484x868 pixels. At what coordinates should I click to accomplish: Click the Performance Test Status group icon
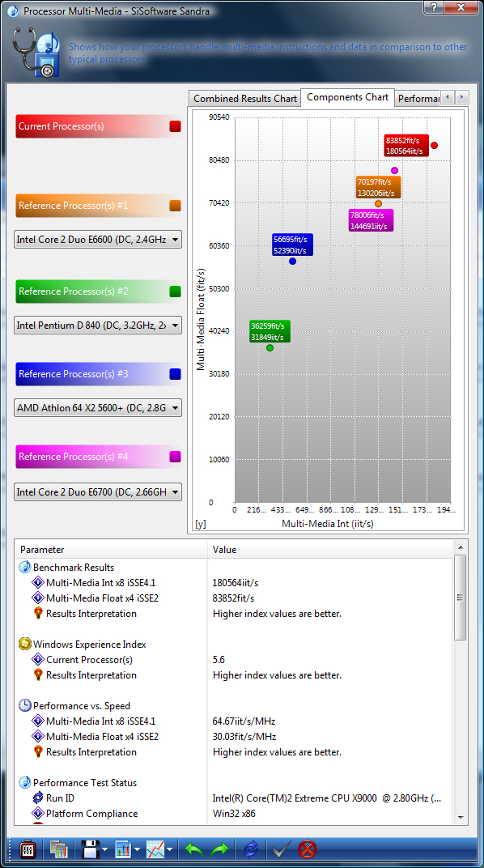25,783
